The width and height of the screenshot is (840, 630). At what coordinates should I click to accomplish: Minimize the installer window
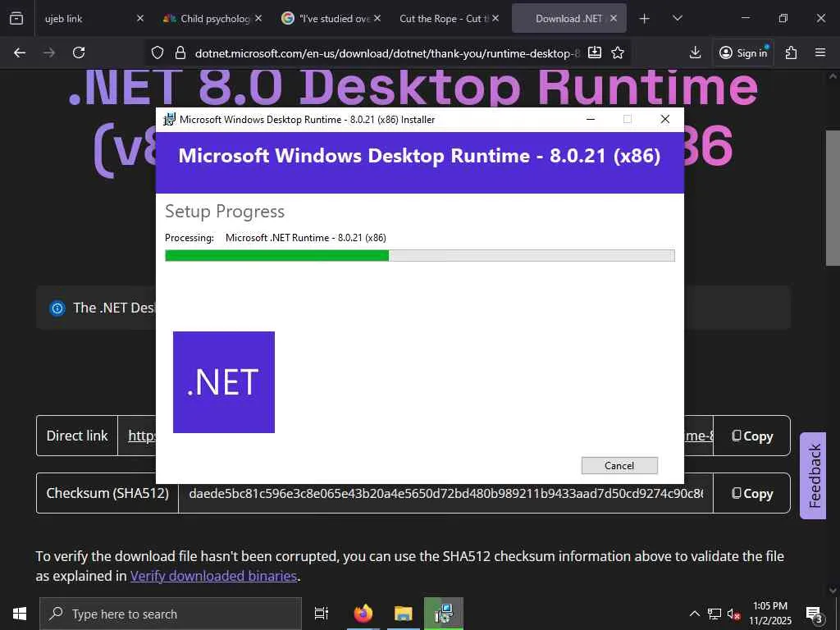[591, 119]
